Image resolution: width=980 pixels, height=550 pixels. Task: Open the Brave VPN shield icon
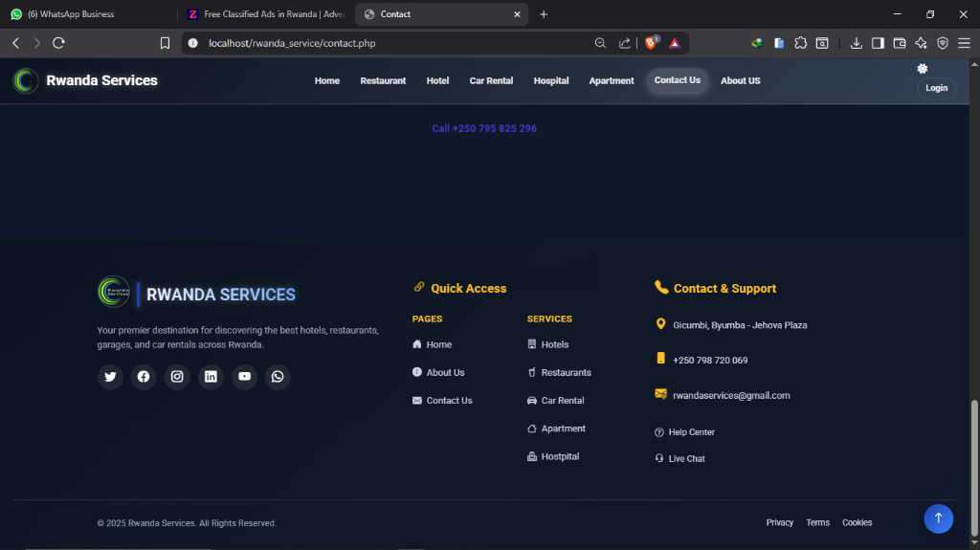coord(943,43)
